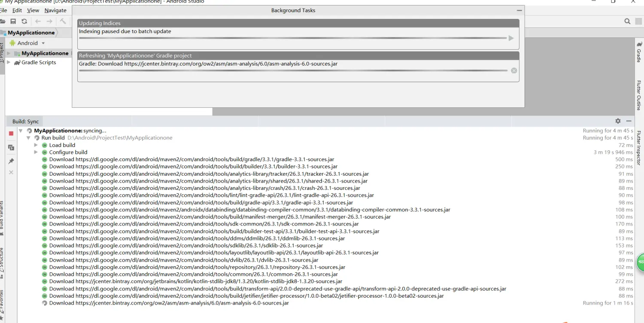Expand the Configure build node
This screenshot has height=323, width=644.
[x=36, y=152]
